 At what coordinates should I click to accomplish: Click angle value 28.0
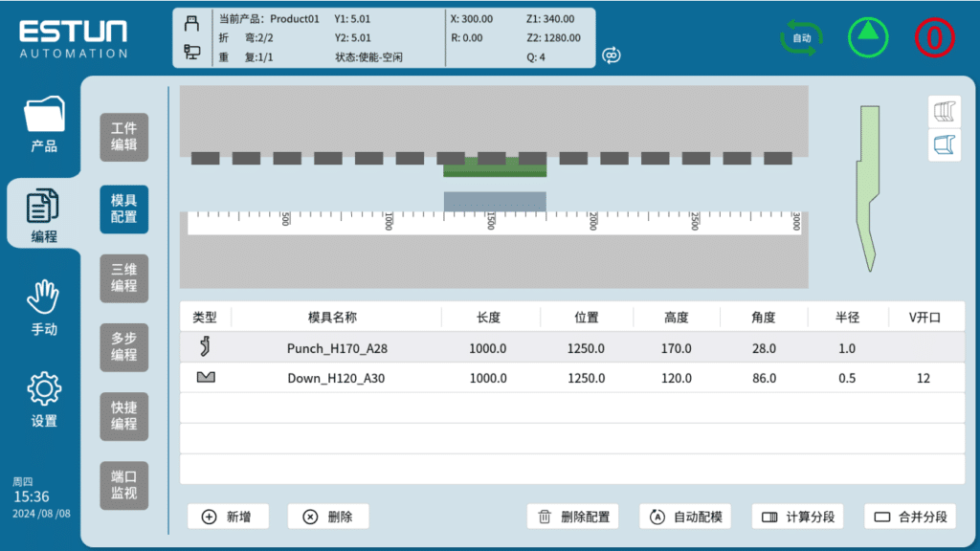pos(764,348)
